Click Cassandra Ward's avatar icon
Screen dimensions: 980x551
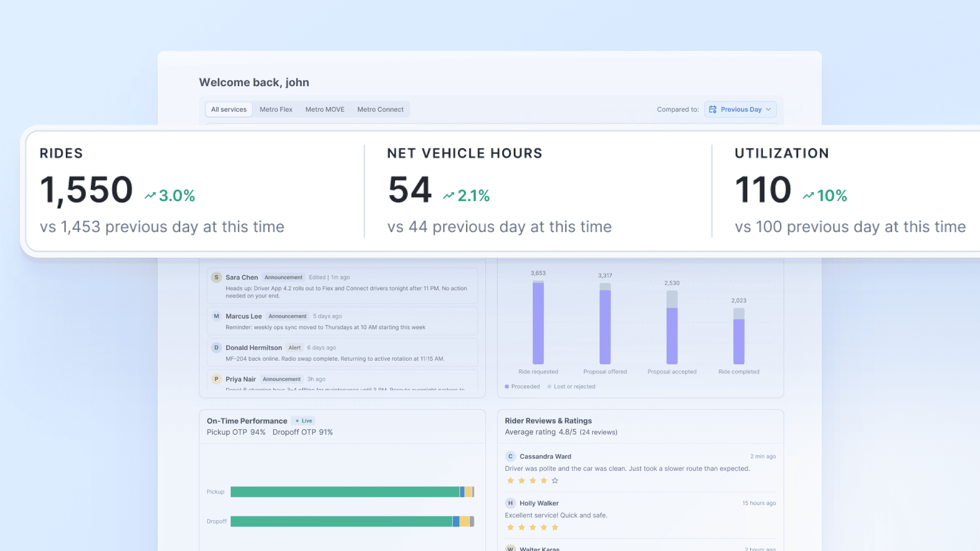pos(510,457)
